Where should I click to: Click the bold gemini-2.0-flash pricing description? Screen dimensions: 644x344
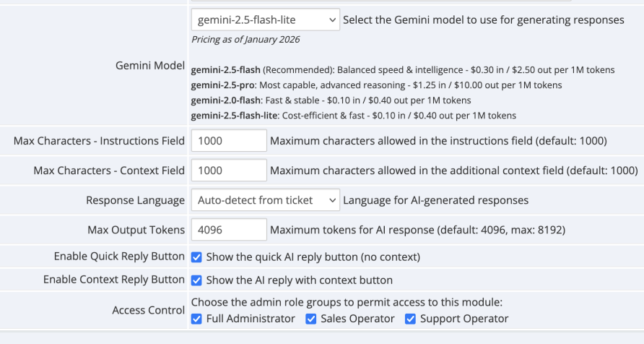point(331,100)
